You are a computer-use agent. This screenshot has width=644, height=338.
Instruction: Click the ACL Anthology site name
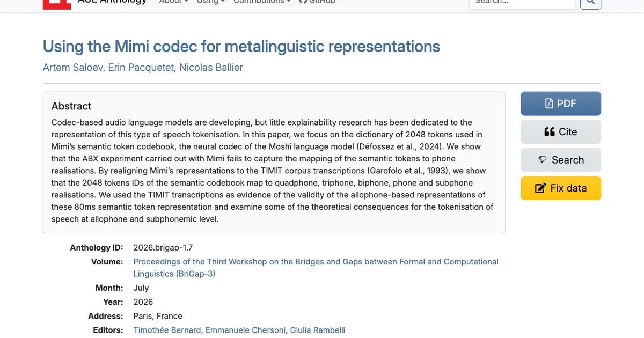pos(112,2)
